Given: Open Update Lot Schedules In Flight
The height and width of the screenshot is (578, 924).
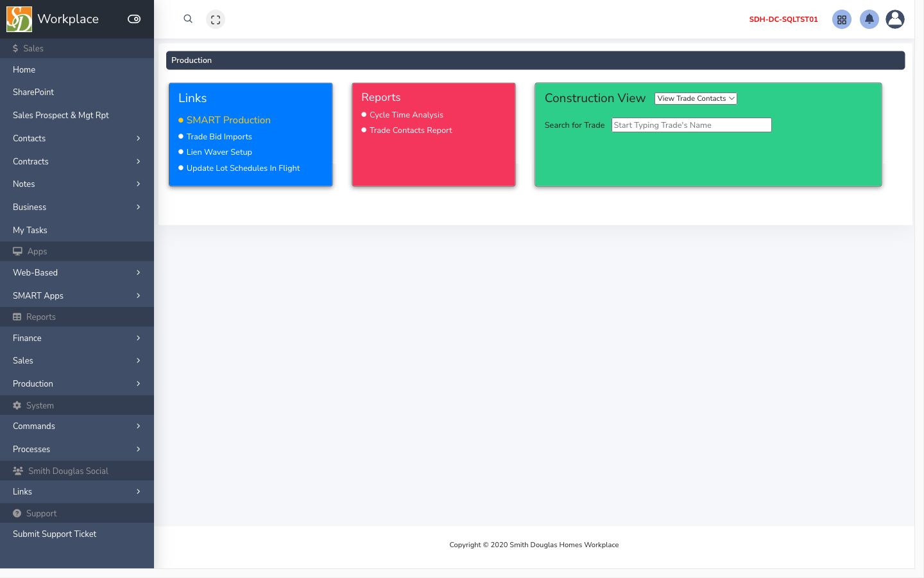Looking at the screenshot, I should point(243,168).
